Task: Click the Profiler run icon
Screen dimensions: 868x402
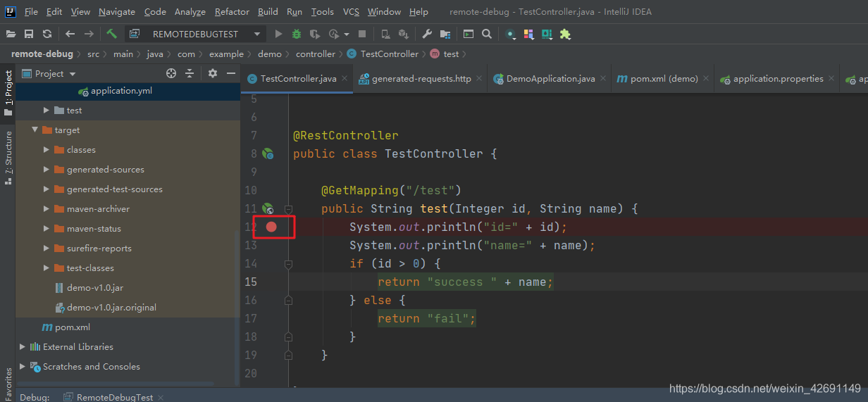Action: 333,34
